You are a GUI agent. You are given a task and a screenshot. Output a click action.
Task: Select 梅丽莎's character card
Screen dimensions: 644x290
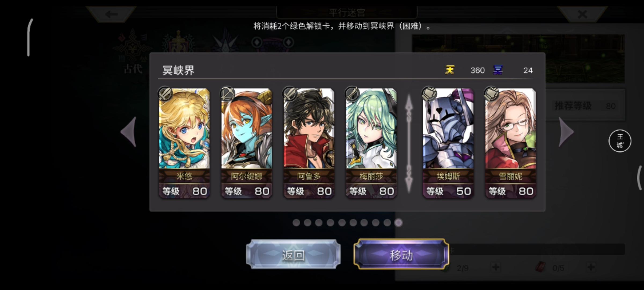point(371,144)
